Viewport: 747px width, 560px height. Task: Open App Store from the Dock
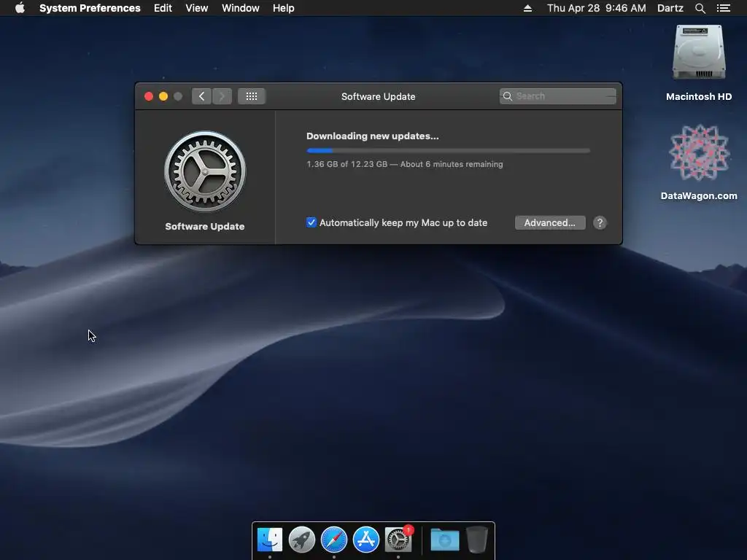click(366, 540)
